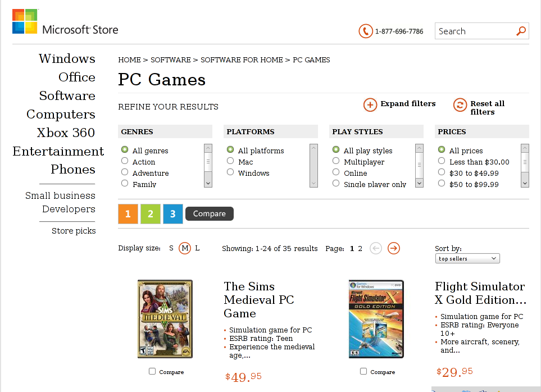
Task: Choose the Family genre option
Action: pyautogui.click(x=125, y=183)
